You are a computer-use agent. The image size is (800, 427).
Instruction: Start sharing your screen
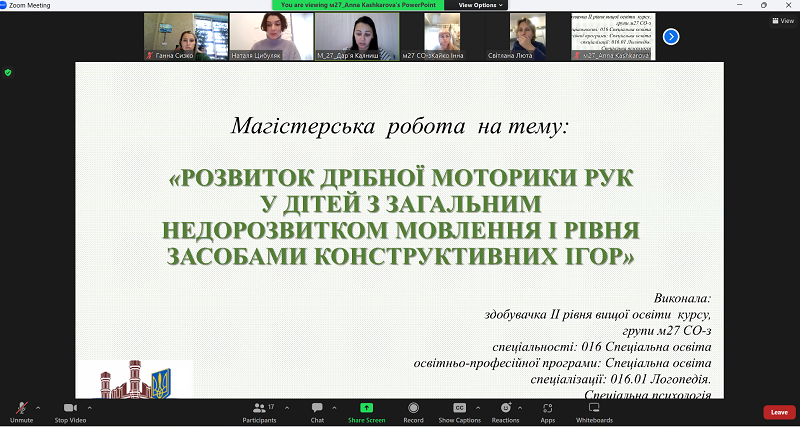click(366, 410)
